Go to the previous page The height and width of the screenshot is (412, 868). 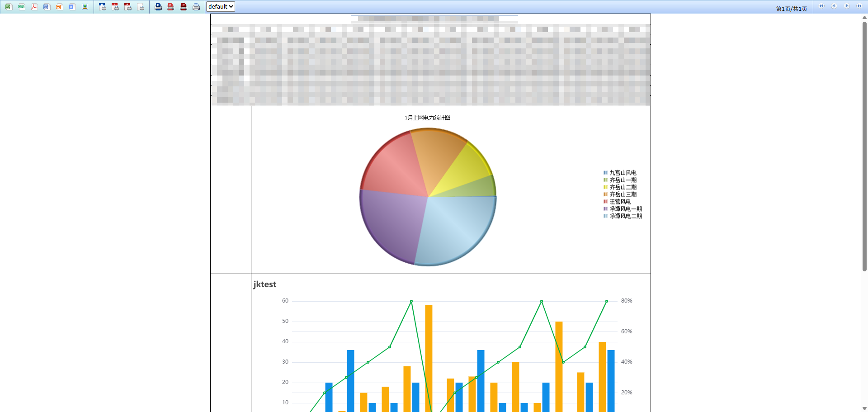834,6
